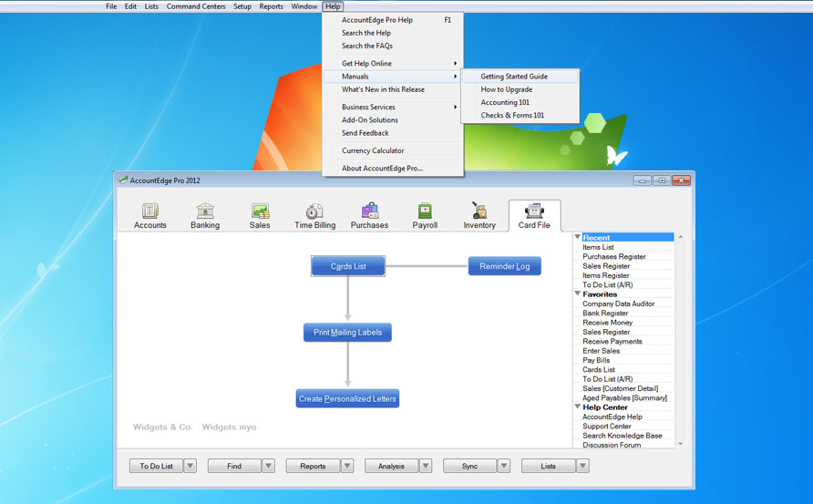Choose Search the Help menu item
The height and width of the screenshot is (504, 813).
click(x=393, y=33)
